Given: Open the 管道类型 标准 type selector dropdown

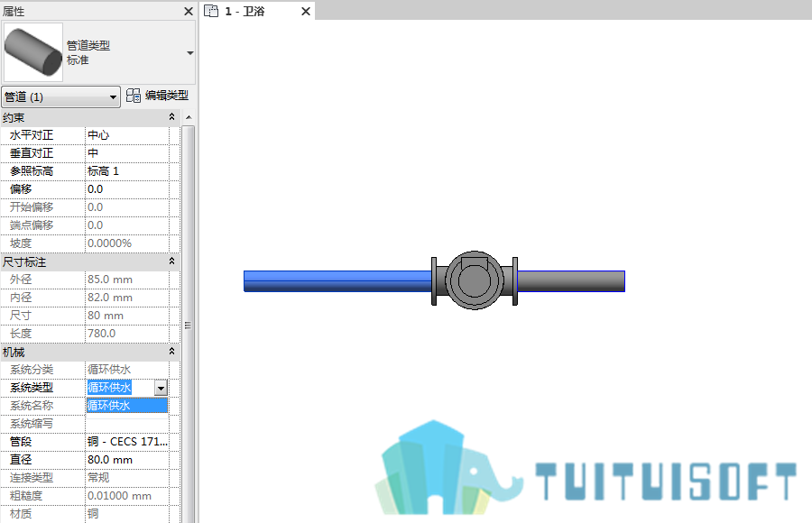Looking at the screenshot, I should (190, 53).
